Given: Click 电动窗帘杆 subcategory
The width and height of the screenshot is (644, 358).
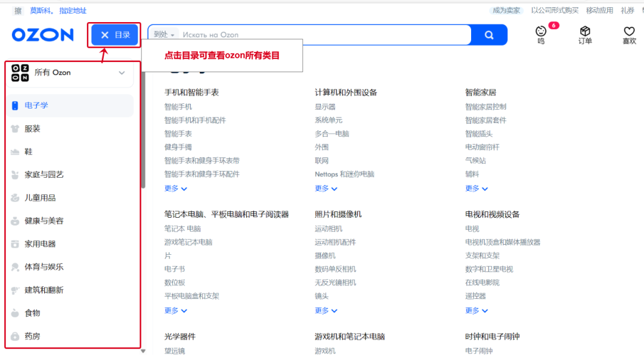Looking at the screenshot, I should [x=482, y=147].
